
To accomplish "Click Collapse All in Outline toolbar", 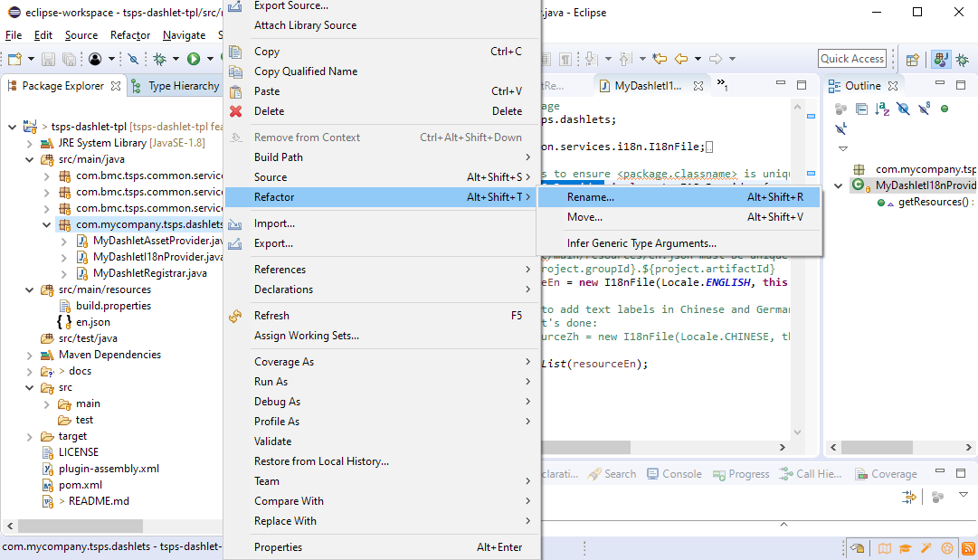I will (x=861, y=109).
